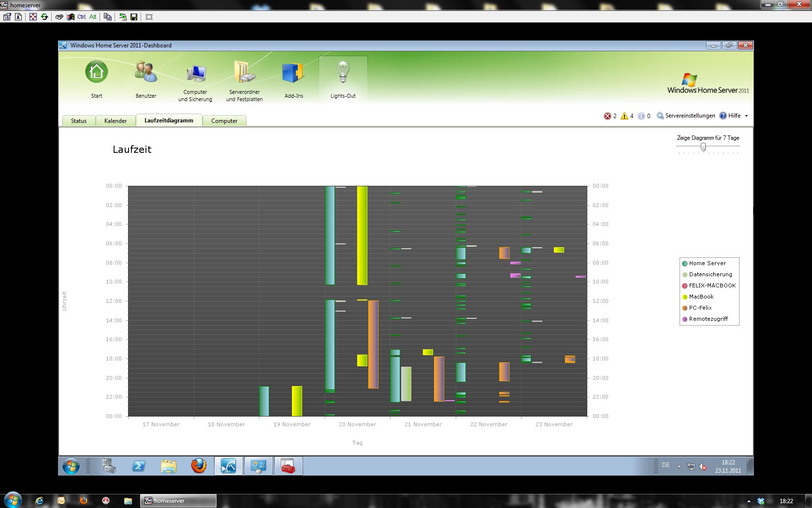Show VNC connection info

point(18,16)
